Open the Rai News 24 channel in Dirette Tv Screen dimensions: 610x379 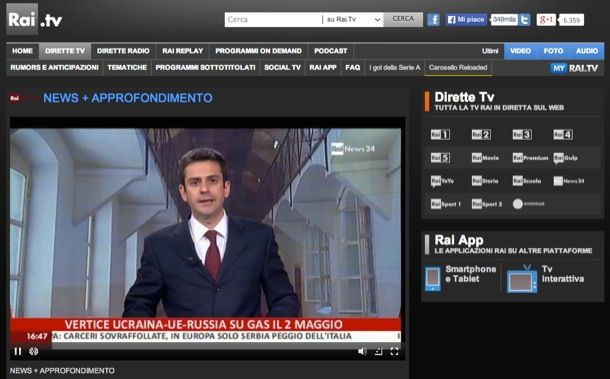(569, 181)
